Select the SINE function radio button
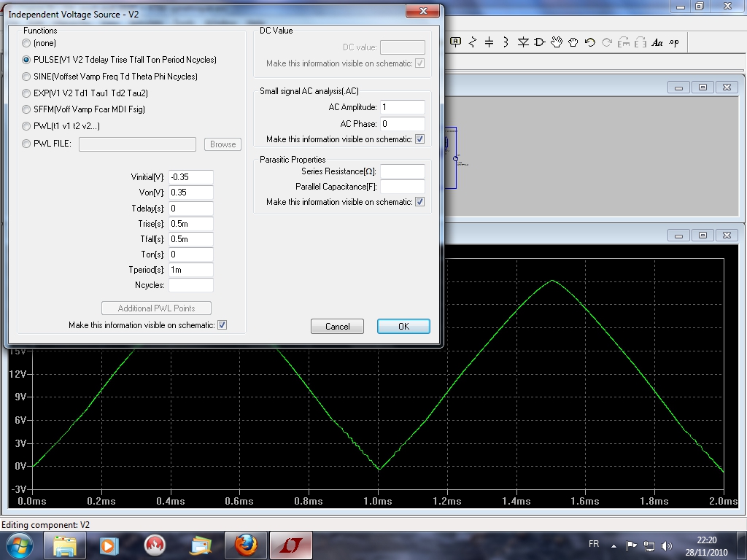The height and width of the screenshot is (560, 747). (x=26, y=77)
